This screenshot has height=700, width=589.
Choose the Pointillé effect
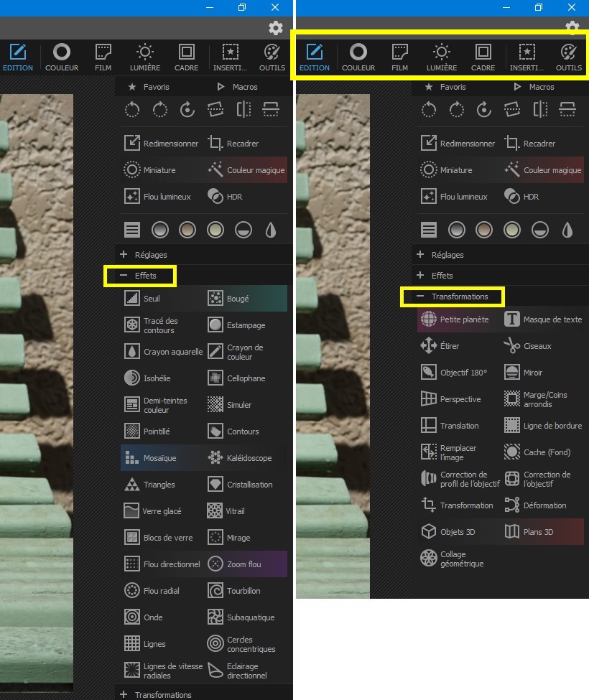tap(147, 431)
